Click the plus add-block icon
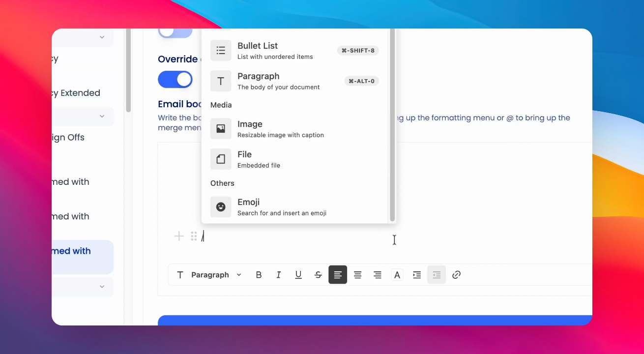 [x=179, y=236]
